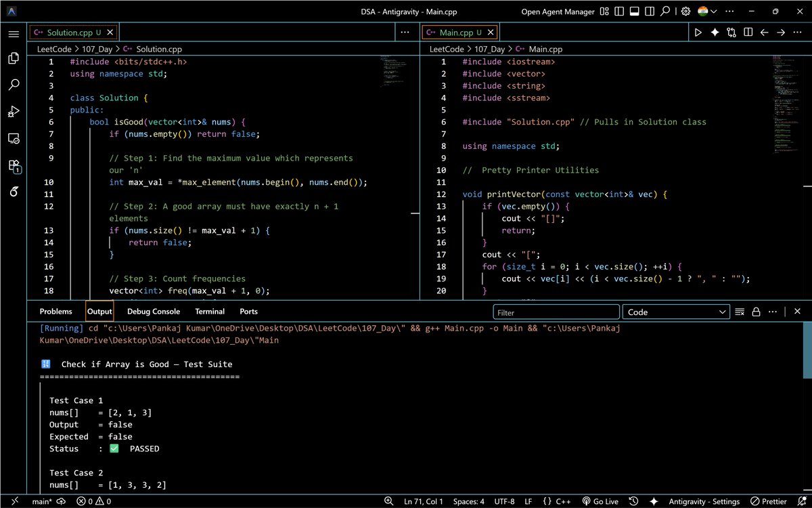Image resolution: width=812 pixels, height=508 pixels.
Task: Open the account avatar dropdown
Action: point(708,12)
